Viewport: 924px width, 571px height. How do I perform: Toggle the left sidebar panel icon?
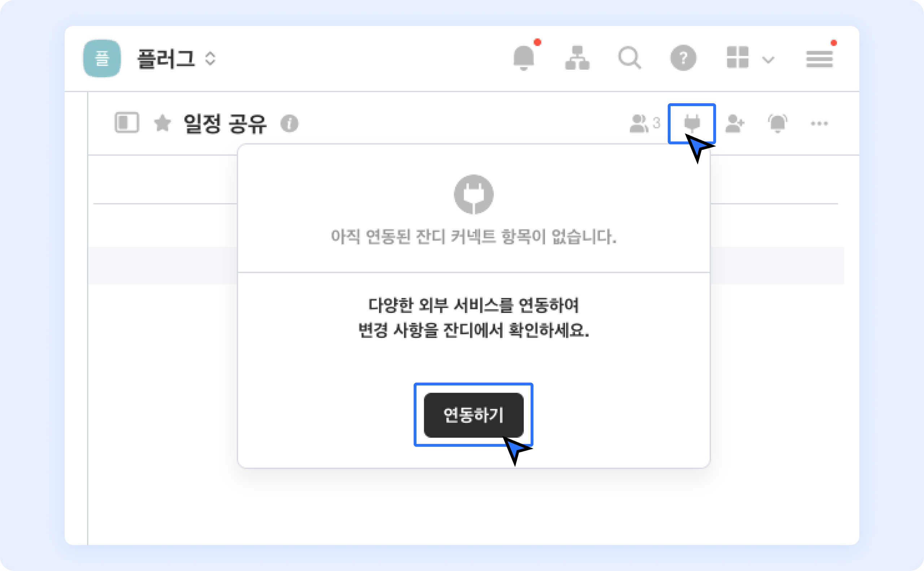click(127, 123)
